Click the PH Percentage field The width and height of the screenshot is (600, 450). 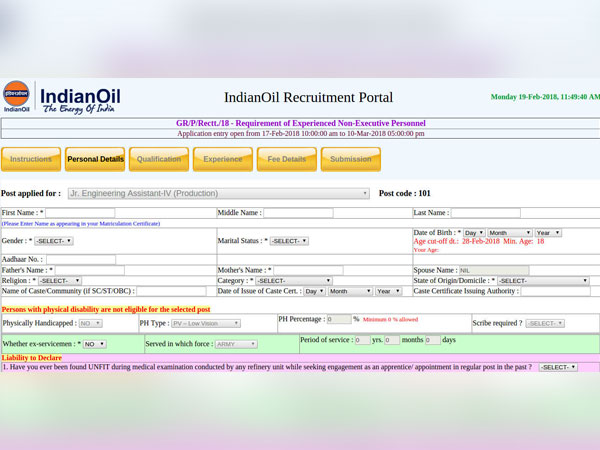(339, 319)
